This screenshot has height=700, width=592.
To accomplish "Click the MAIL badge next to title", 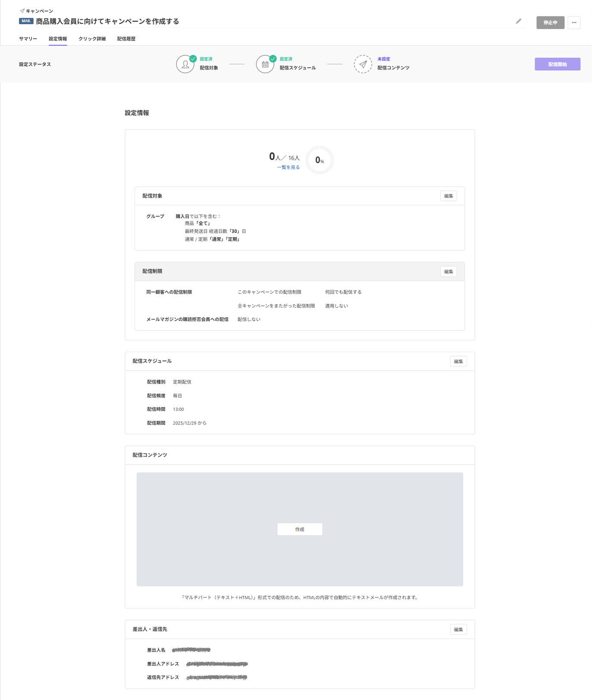I will point(26,21).
